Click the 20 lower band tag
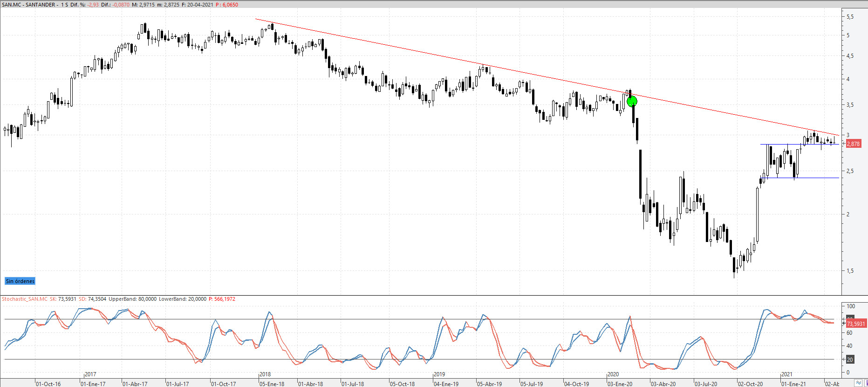The image size is (868, 387). pos(850,359)
